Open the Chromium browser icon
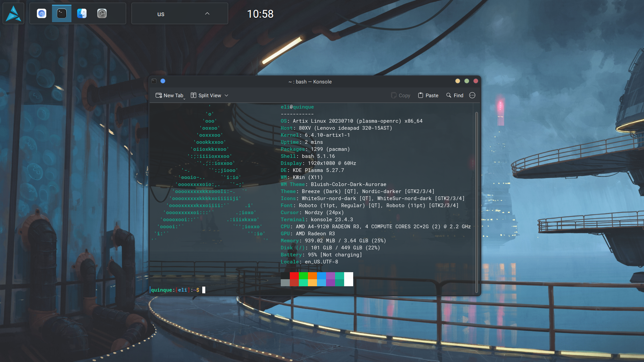The height and width of the screenshot is (362, 644). (41, 14)
